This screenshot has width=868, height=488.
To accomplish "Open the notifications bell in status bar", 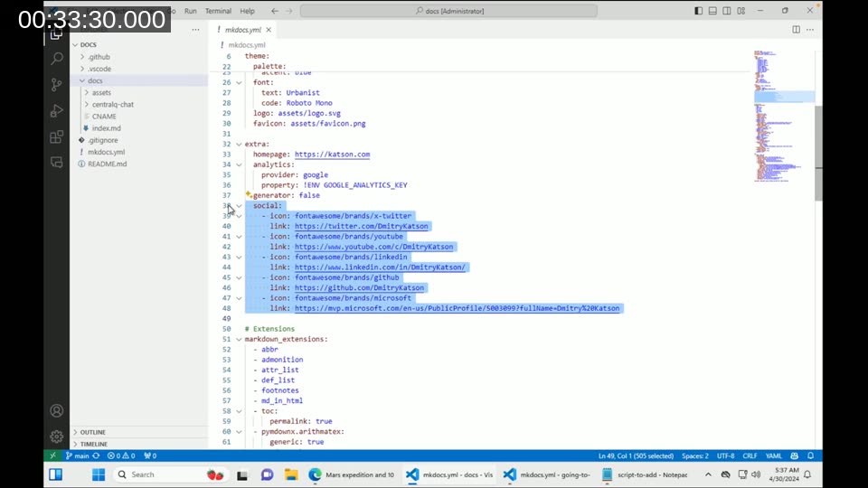I will click(810, 455).
